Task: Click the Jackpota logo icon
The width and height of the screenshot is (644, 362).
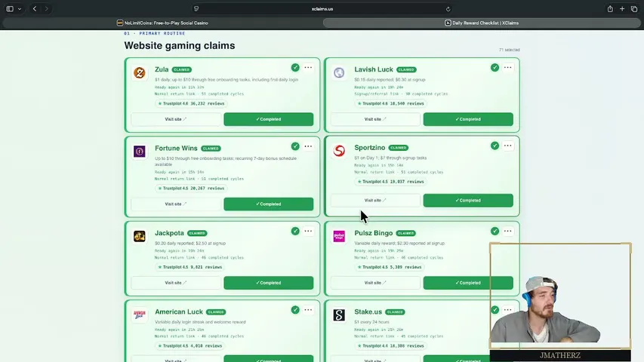Action: [140, 236]
